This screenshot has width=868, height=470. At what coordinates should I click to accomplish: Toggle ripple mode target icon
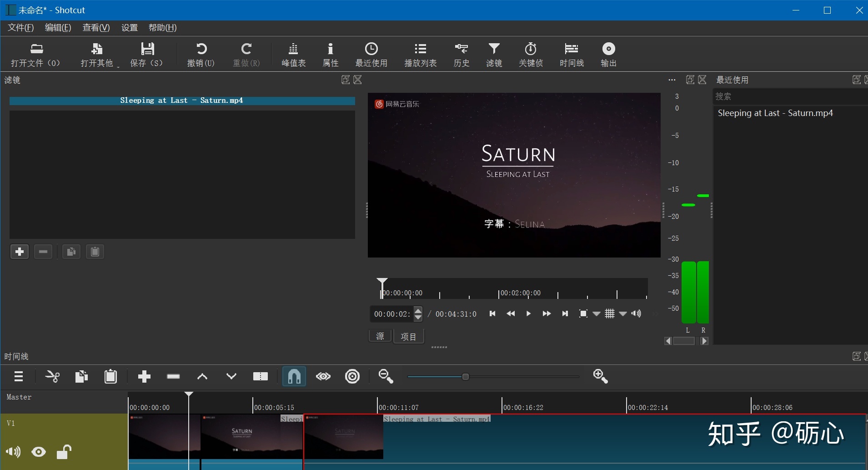click(352, 376)
